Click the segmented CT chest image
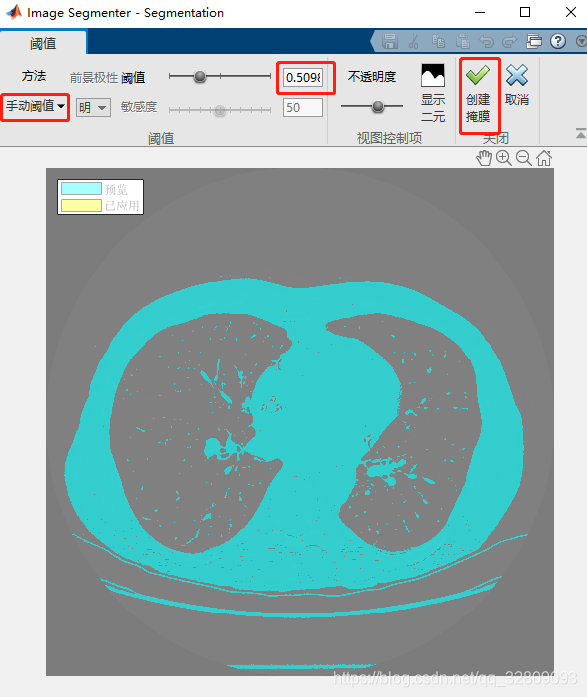This screenshot has height=697, width=587. pos(300,422)
